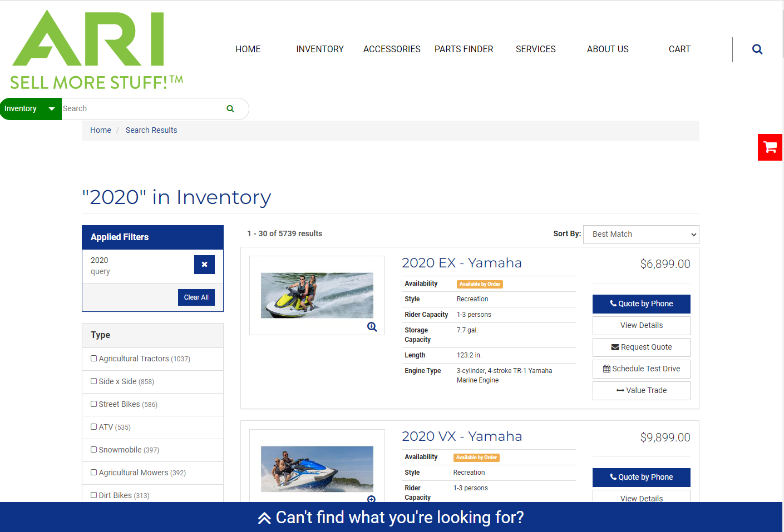Check the Street Bikes filter
784x532 pixels.
tap(93, 404)
